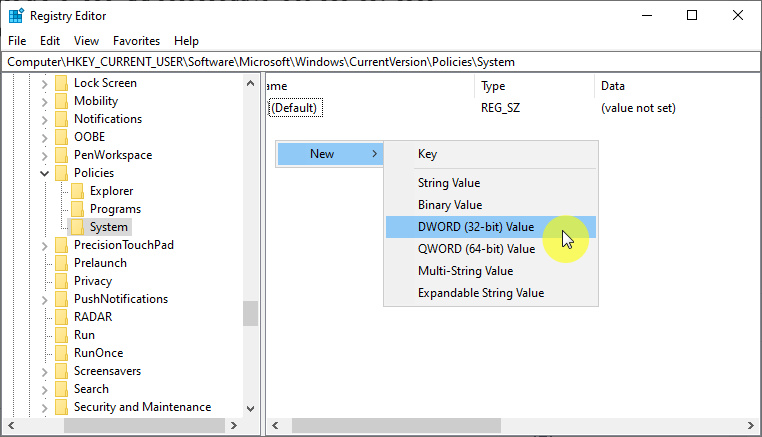Collapse the Policies tree node

(x=45, y=173)
